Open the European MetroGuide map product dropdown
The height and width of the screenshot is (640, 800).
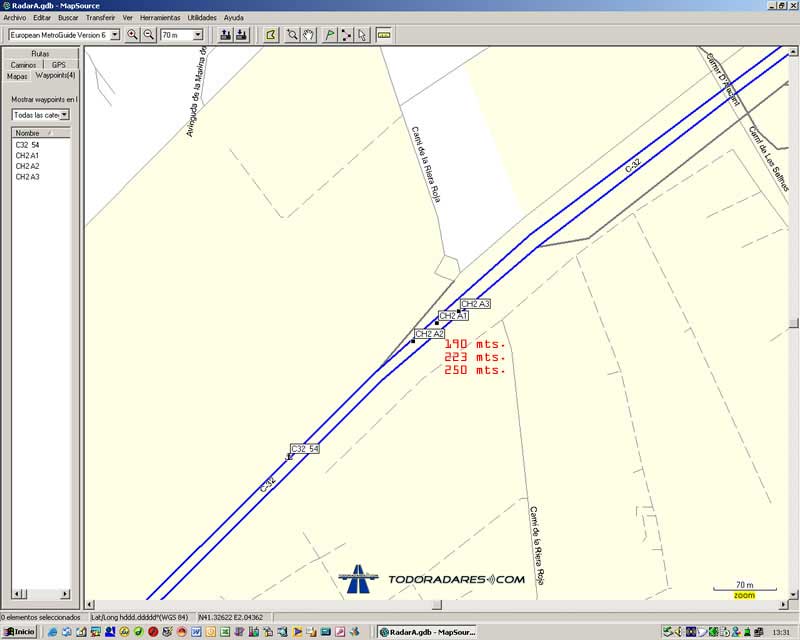[x=115, y=35]
